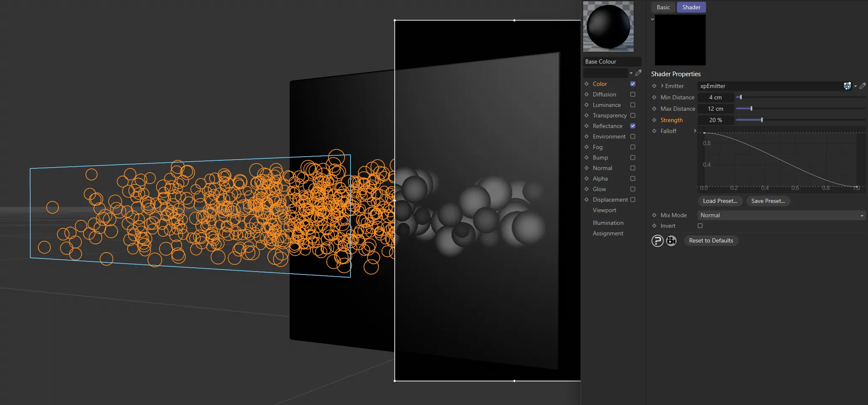Switch to the Basic tab

click(663, 7)
